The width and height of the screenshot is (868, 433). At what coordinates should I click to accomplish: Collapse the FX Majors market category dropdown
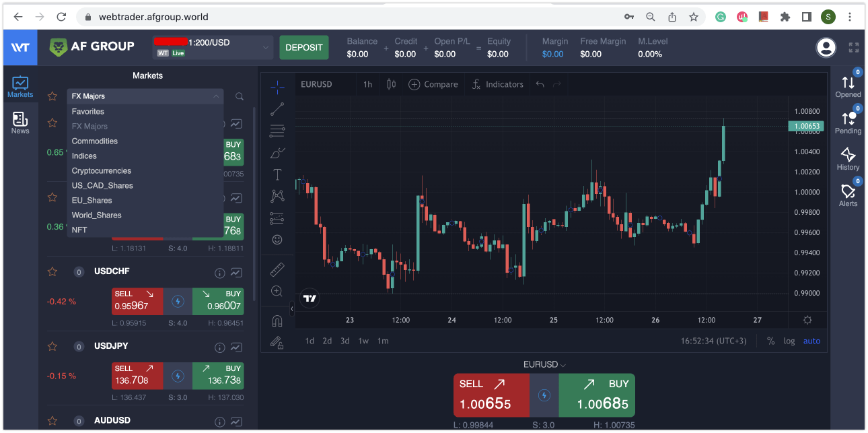[x=145, y=96]
